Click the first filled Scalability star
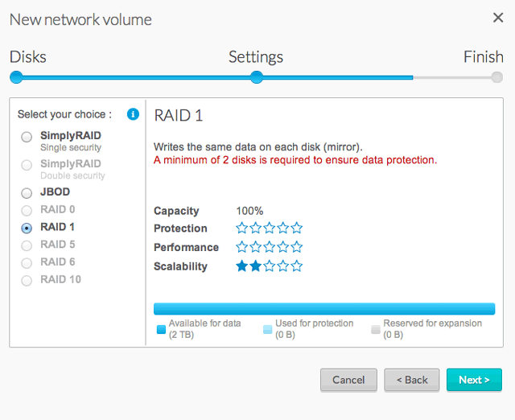The image size is (515, 420). tap(242, 266)
